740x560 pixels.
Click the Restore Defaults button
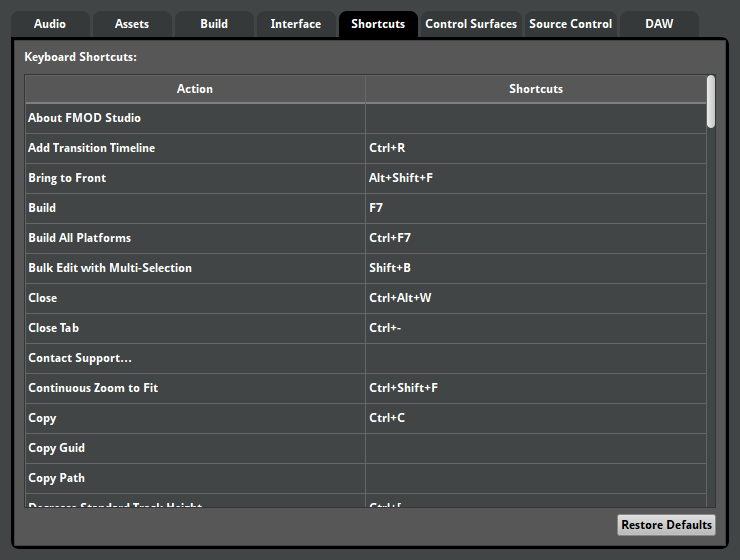[x=666, y=525]
